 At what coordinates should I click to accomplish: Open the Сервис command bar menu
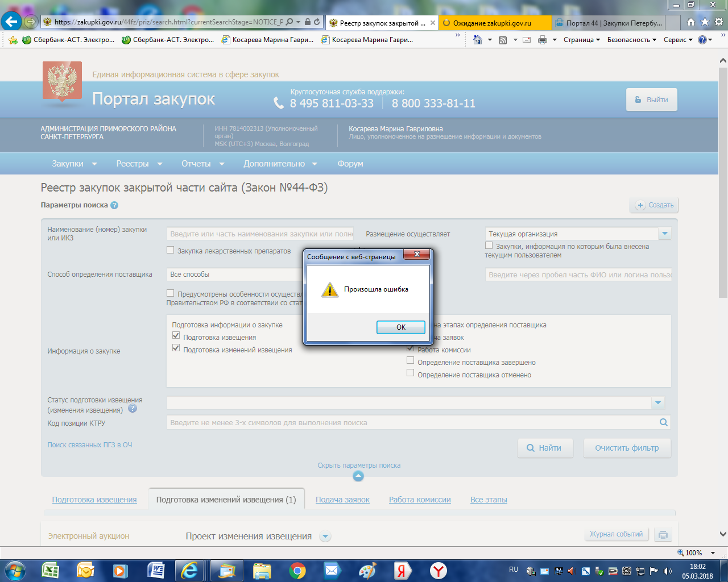pos(679,40)
